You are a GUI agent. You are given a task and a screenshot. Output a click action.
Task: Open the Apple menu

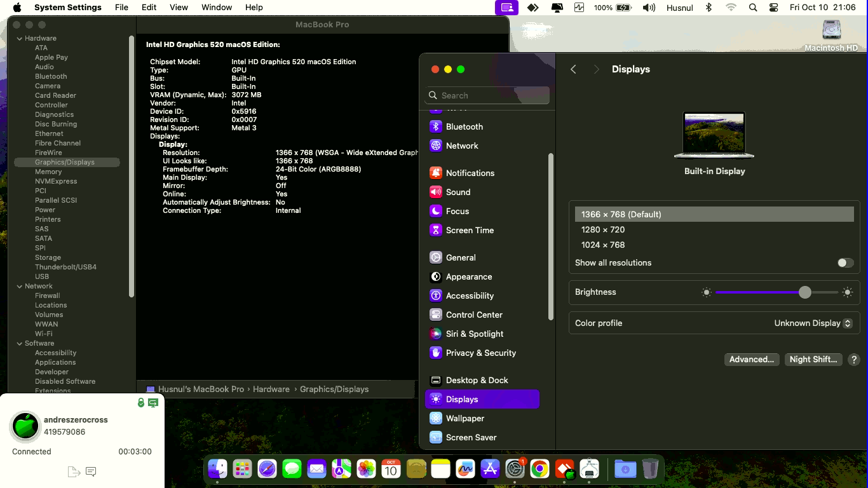17,8
